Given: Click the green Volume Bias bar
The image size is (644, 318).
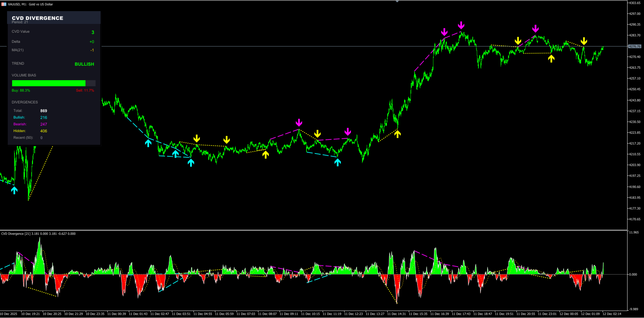Looking at the screenshot, I should [x=49, y=83].
